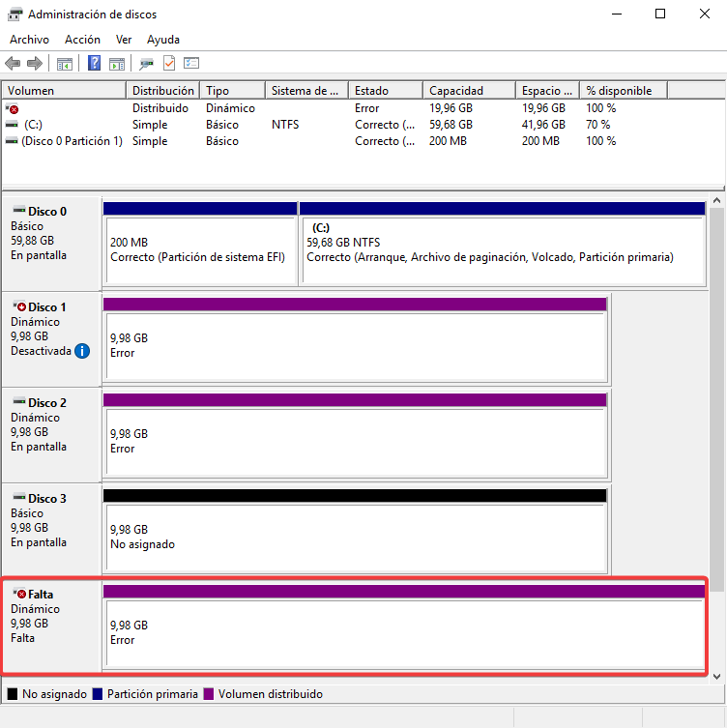The width and height of the screenshot is (727, 728).
Task: Click the disk connection toolbar icon
Action: [146, 64]
